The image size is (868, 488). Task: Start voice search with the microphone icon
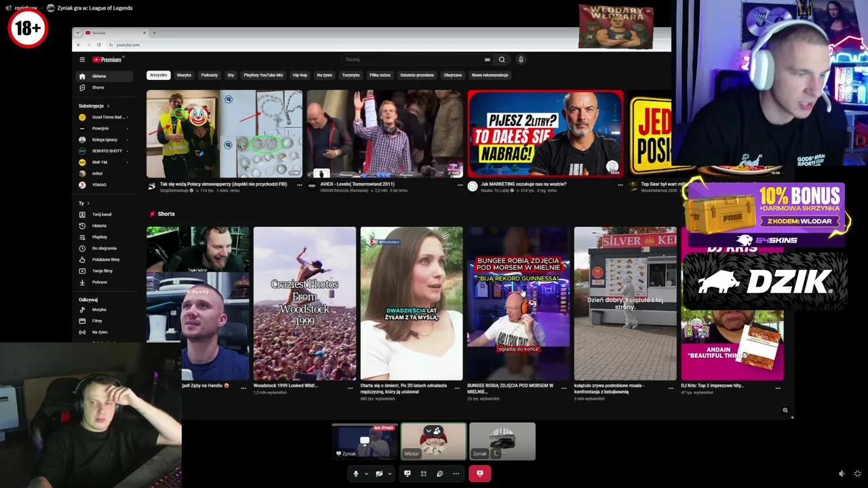521,60
